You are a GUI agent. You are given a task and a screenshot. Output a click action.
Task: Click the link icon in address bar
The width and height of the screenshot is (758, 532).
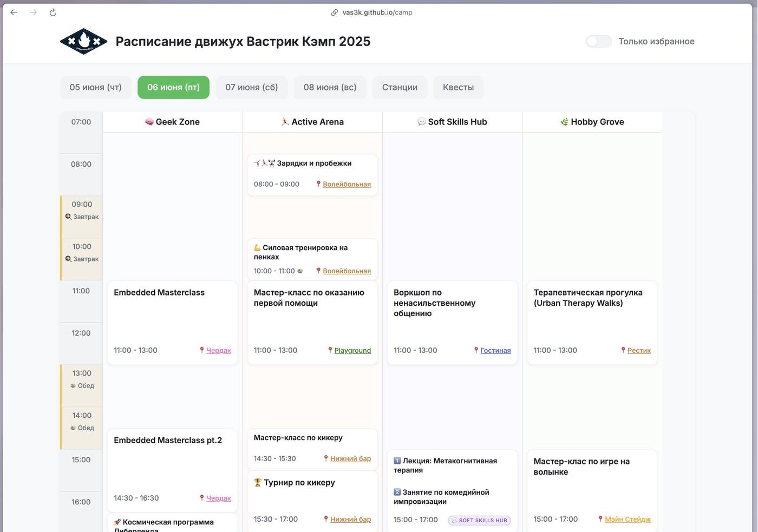point(335,12)
